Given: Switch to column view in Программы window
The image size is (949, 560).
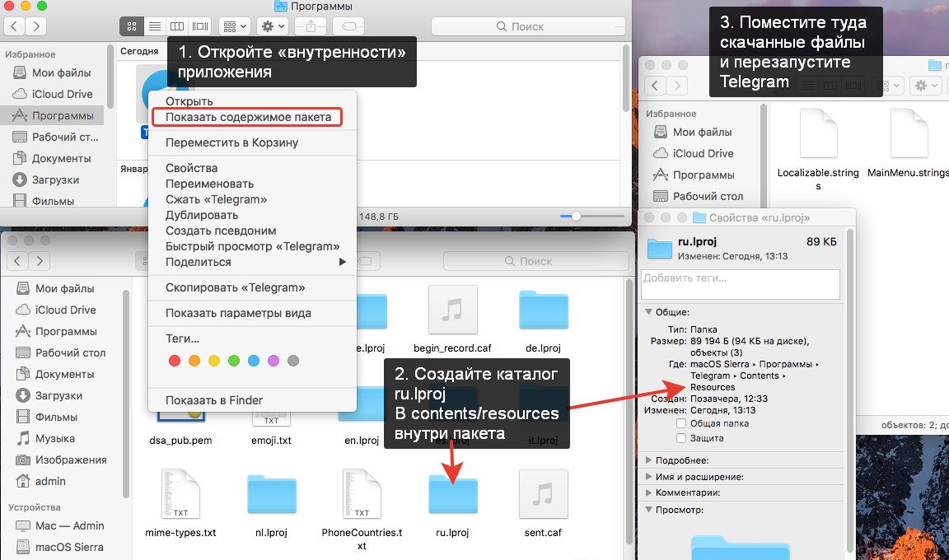Looking at the screenshot, I should coord(177,26).
